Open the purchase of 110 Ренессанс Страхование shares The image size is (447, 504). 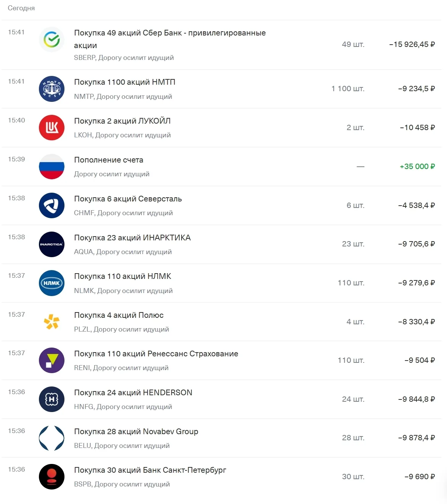click(221, 361)
